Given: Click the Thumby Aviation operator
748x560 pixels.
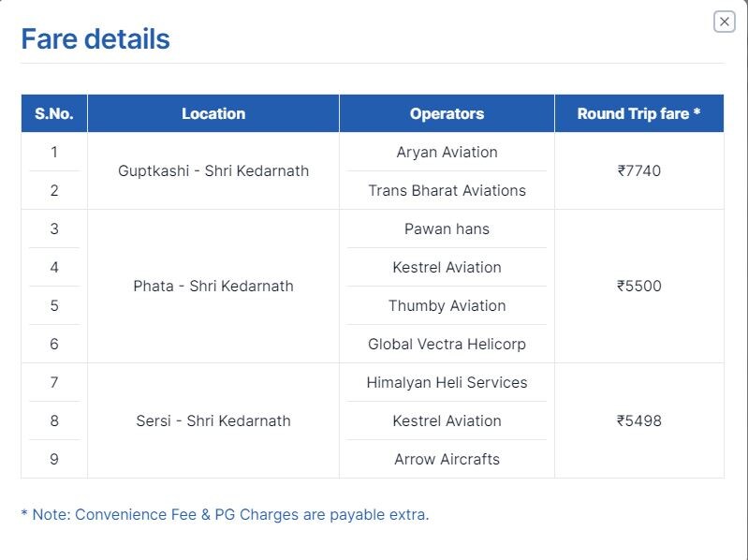Looking at the screenshot, I should click(x=447, y=305).
